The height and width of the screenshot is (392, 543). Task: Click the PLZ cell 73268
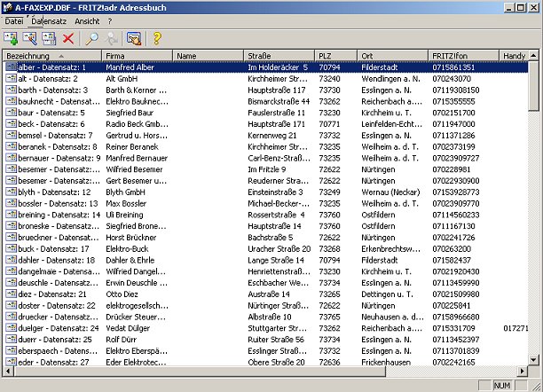pyautogui.click(x=329, y=248)
